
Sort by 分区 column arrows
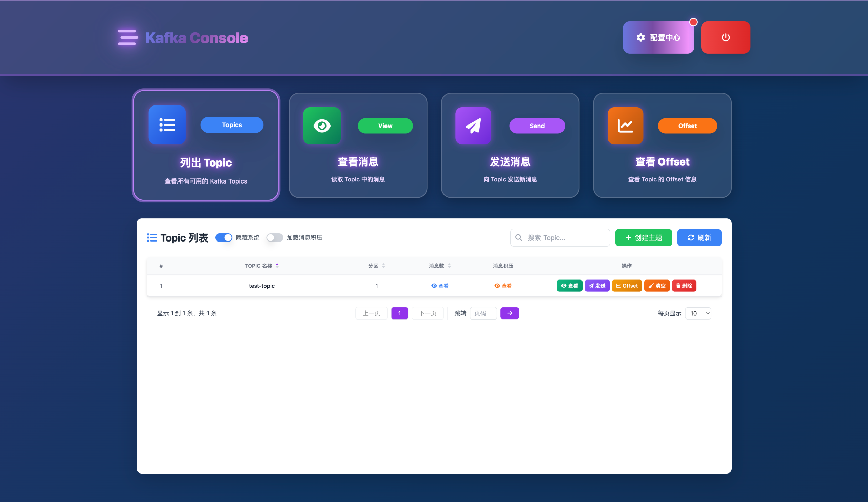coord(384,266)
